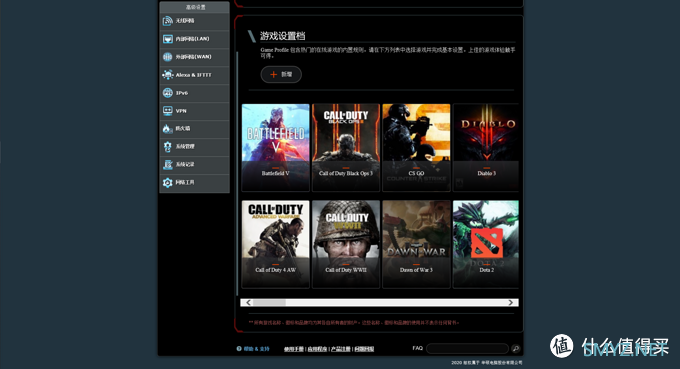Choose the CS GO game card

click(416, 147)
